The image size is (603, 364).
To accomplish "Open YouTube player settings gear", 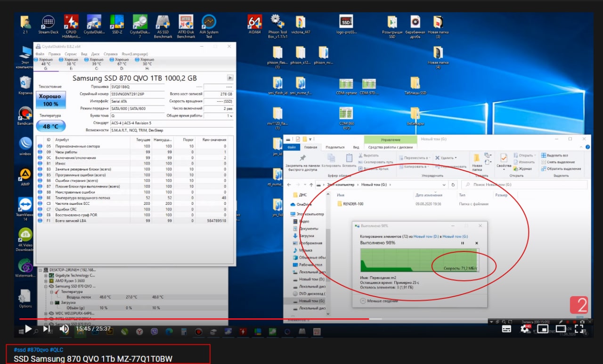I will tap(525, 329).
